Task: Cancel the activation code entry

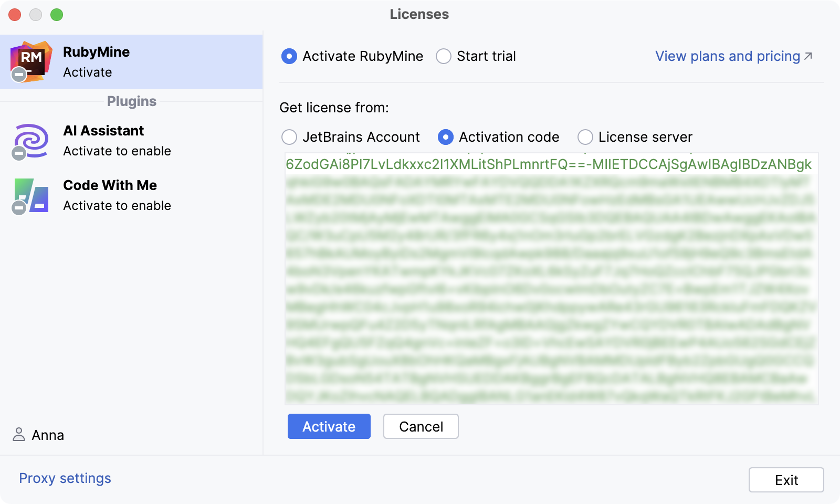Action: (x=421, y=426)
